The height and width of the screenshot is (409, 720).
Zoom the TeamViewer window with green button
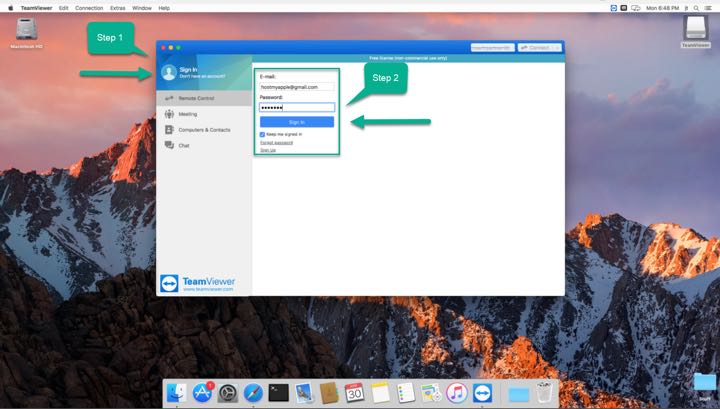click(x=179, y=47)
